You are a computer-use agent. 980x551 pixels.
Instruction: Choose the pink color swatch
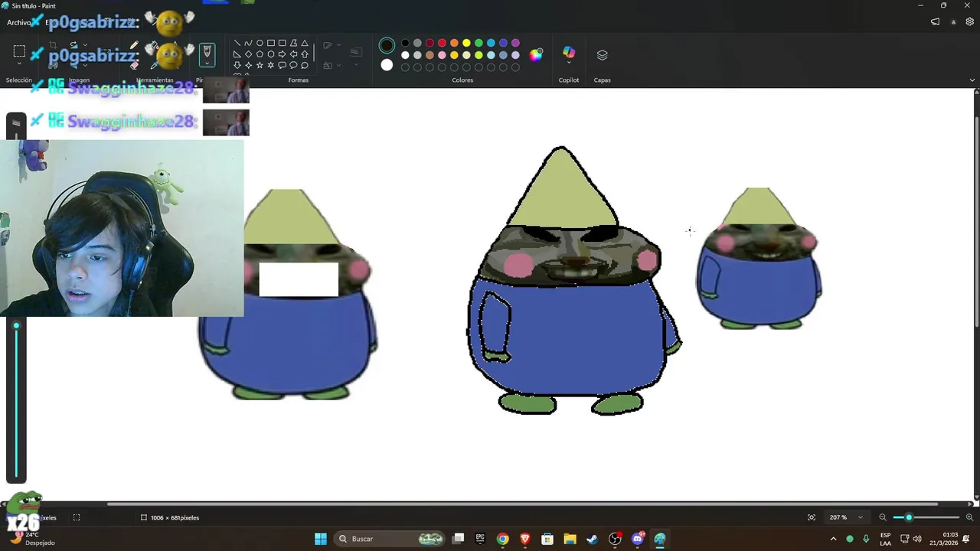(442, 55)
